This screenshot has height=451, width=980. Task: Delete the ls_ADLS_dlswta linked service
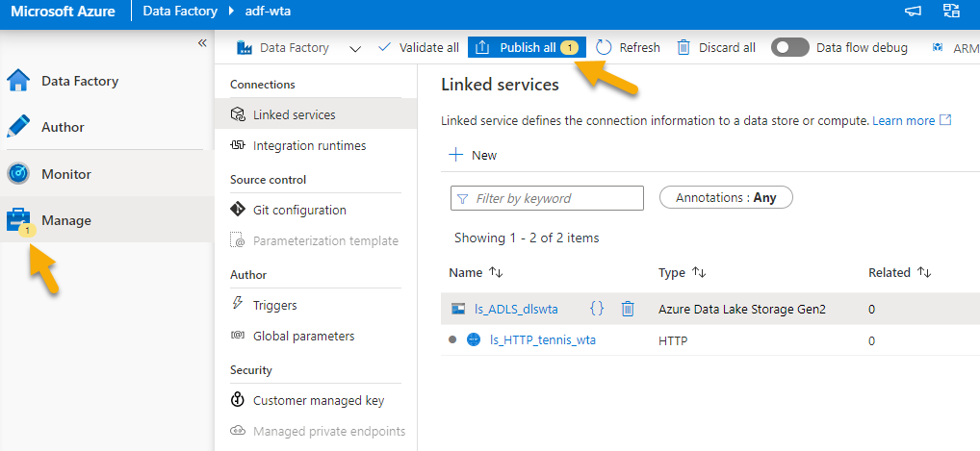coord(628,309)
